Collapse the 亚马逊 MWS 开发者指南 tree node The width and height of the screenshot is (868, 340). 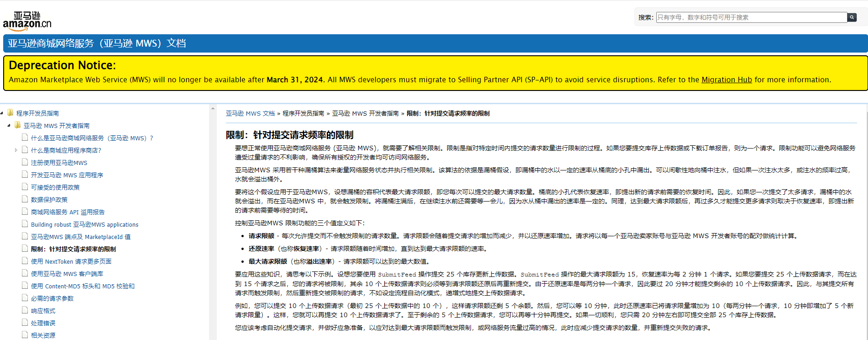[9, 125]
